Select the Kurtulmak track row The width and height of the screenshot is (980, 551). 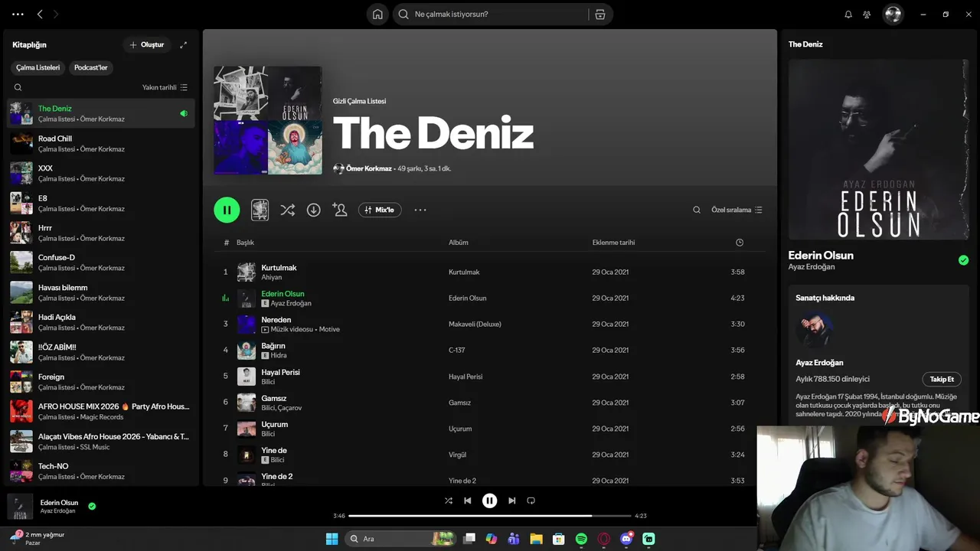click(x=490, y=272)
